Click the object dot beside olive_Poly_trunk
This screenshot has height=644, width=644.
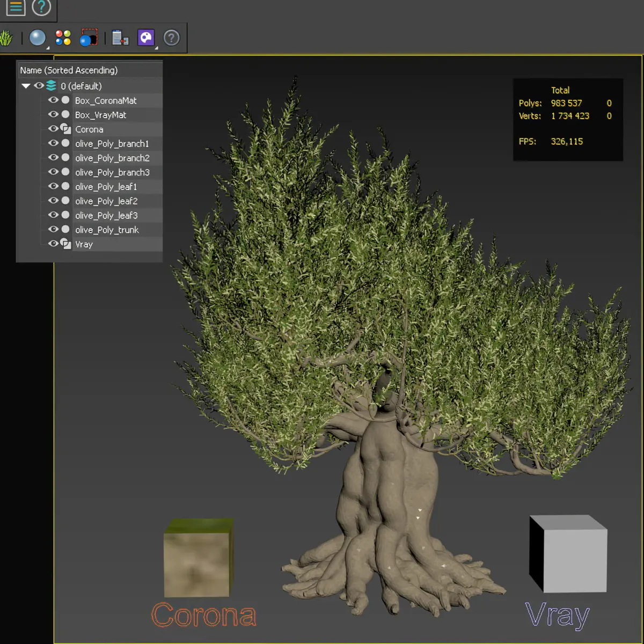coord(65,229)
